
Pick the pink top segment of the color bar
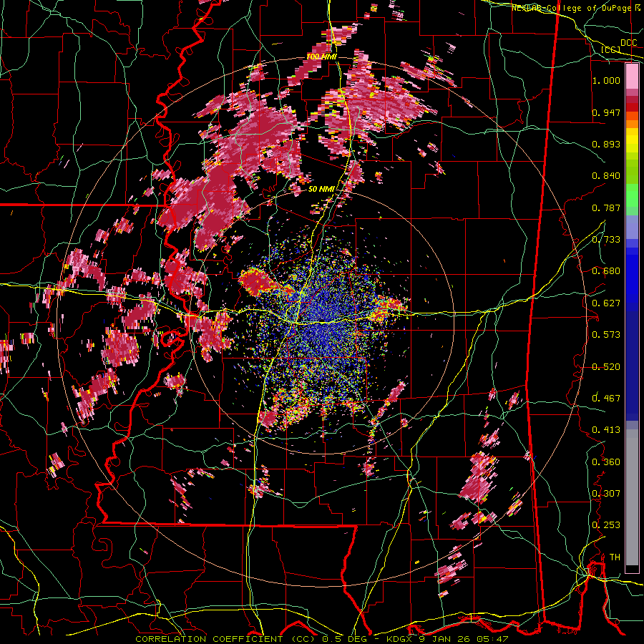pos(632,77)
